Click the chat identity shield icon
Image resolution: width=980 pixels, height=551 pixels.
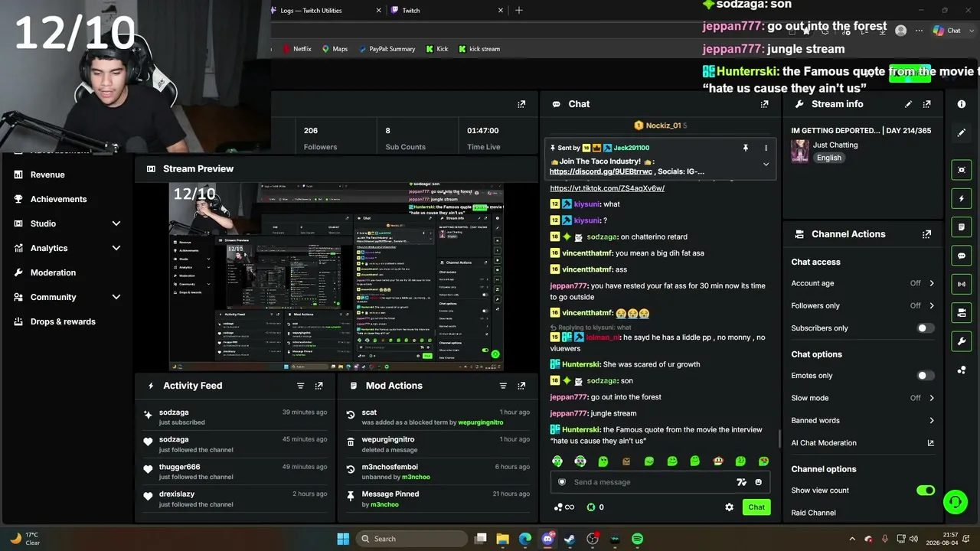pyautogui.click(x=561, y=482)
